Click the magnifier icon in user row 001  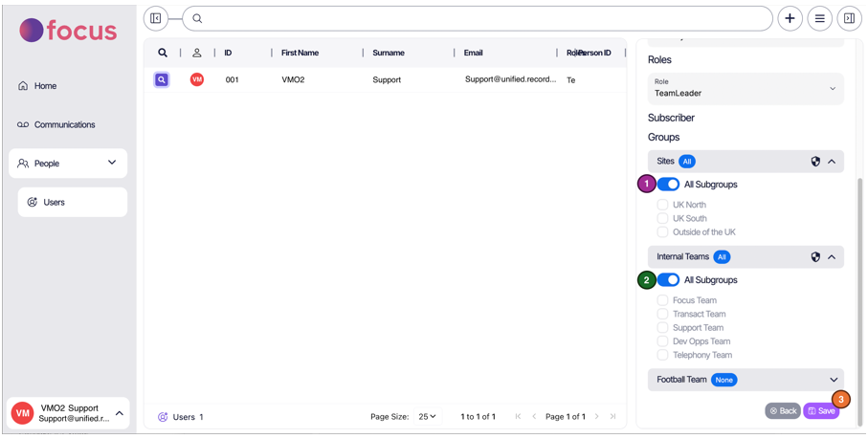[162, 80]
